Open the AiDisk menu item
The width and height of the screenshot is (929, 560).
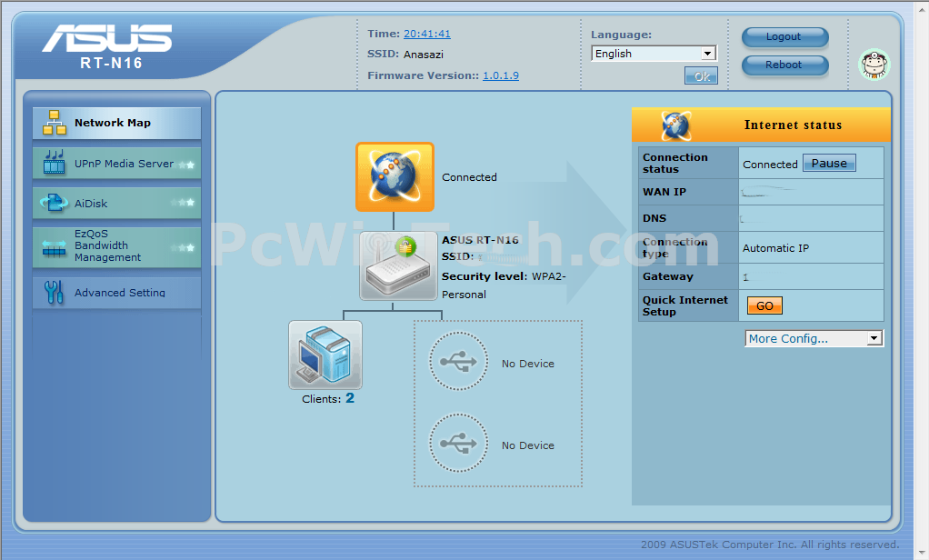pyautogui.click(x=116, y=204)
